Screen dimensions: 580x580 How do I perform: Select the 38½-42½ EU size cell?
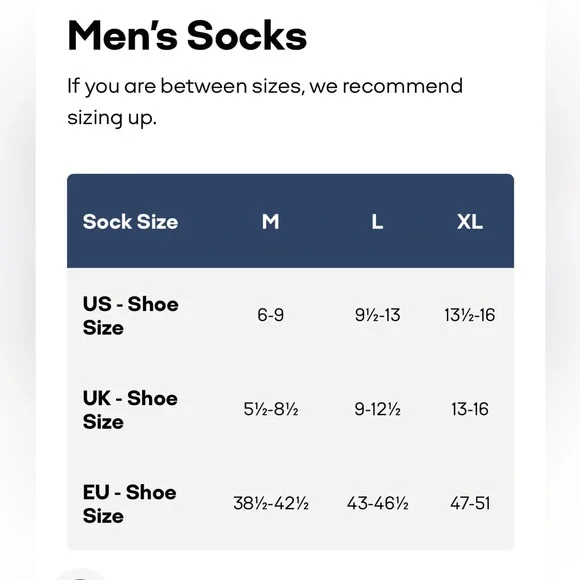click(271, 503)
